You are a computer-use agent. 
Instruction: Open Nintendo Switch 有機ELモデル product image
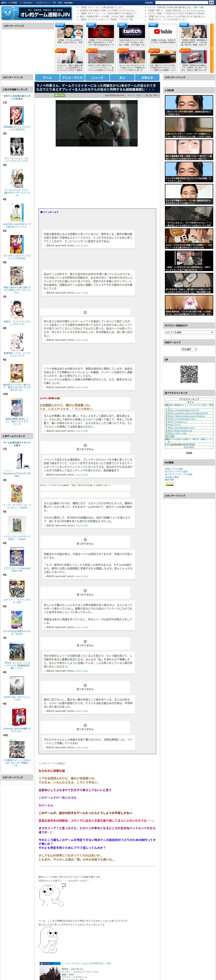[x=17, y=718]
